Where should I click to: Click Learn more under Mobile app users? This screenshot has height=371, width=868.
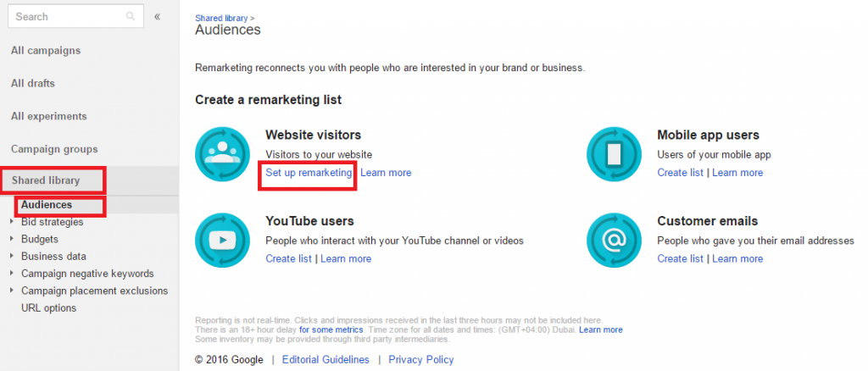737,173
